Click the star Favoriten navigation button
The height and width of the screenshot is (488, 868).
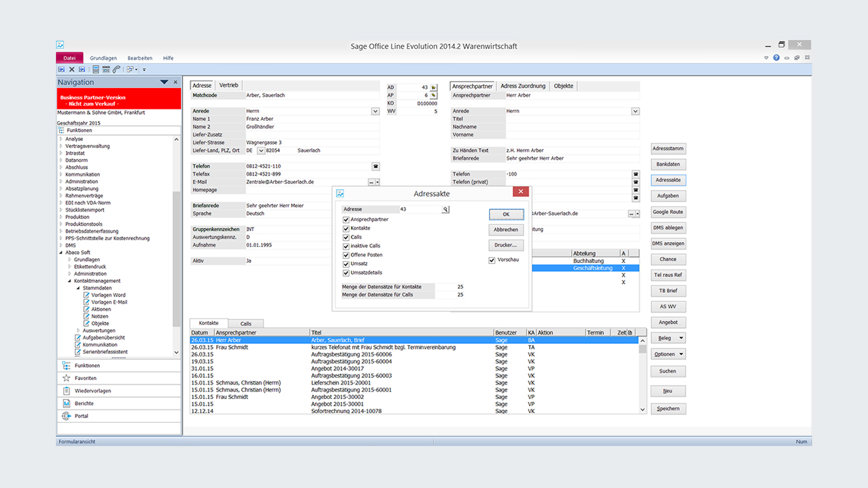119,378
